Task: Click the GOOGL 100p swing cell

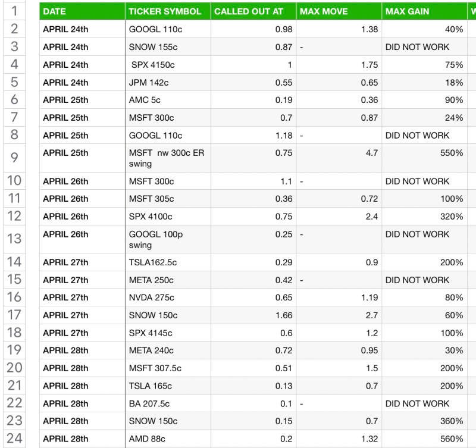Action: click(x=168, y=239)
